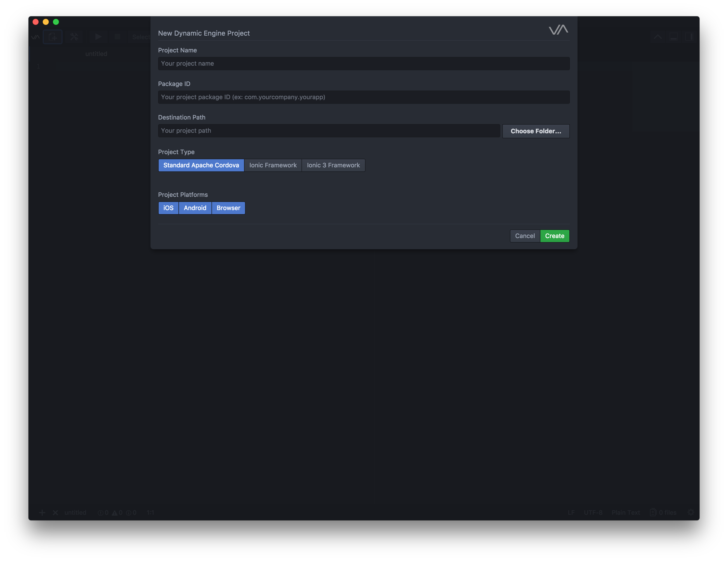
Task: Click the Choose Folder... button
Action: coord(536,131)
